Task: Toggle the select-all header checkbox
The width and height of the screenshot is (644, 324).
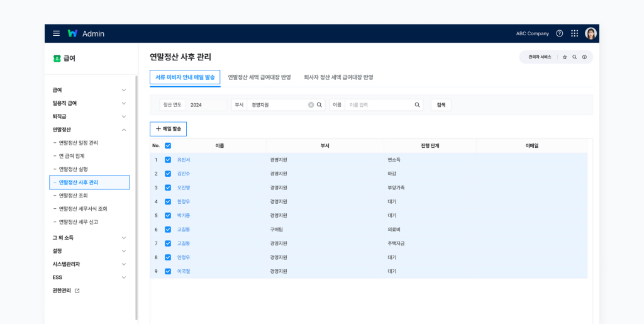Action: tap(167, 145)
